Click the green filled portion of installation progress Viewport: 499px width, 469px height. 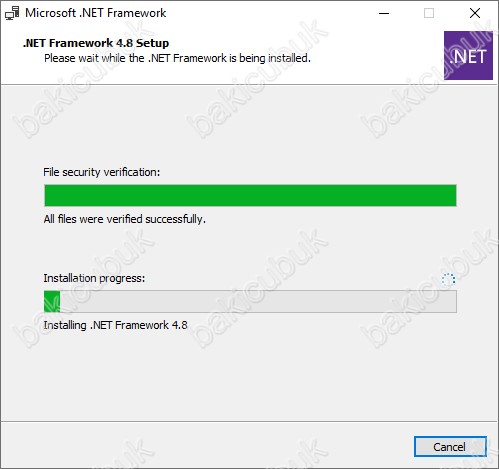pyautogui.click(x=52, y=301)
